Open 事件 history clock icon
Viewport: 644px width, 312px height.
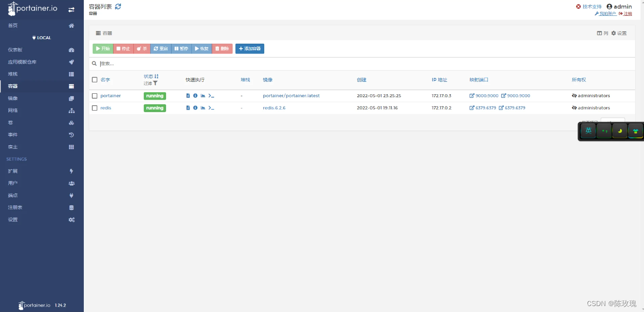coord(71,135)
